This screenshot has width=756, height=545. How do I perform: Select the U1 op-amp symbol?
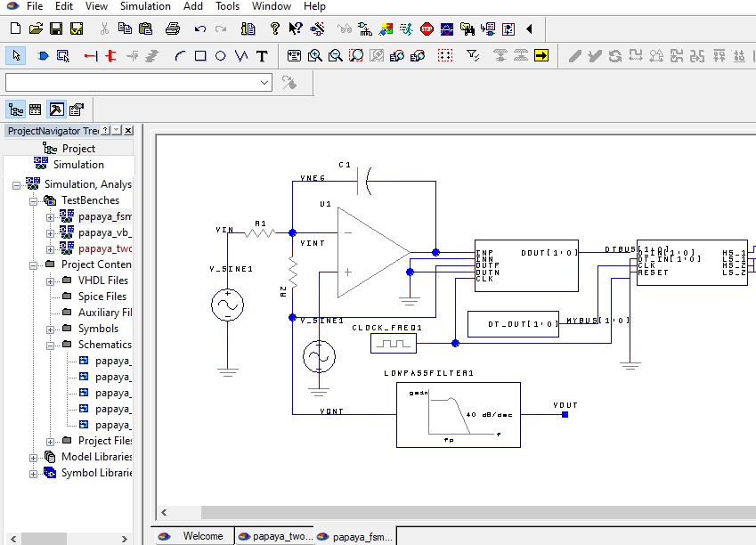(x=373, y=252)
